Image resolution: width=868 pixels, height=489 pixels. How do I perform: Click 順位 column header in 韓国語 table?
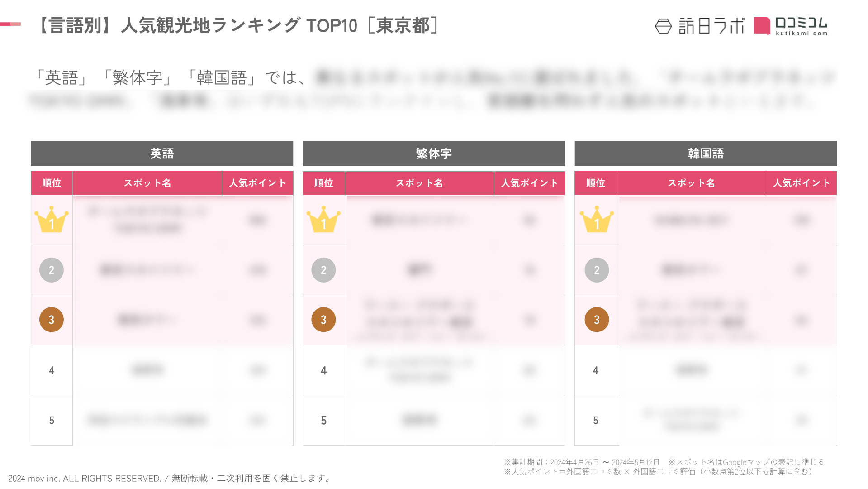tap(596, 183)
